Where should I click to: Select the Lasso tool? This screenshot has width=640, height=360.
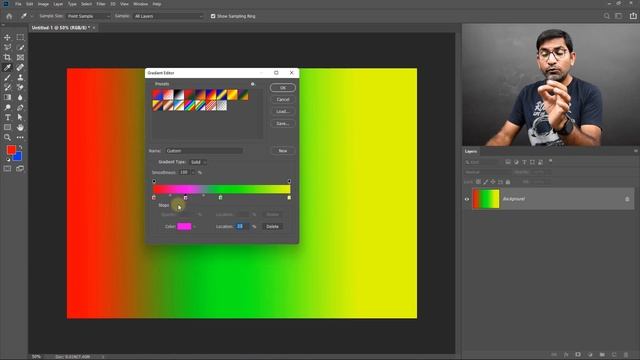(7, 47)
